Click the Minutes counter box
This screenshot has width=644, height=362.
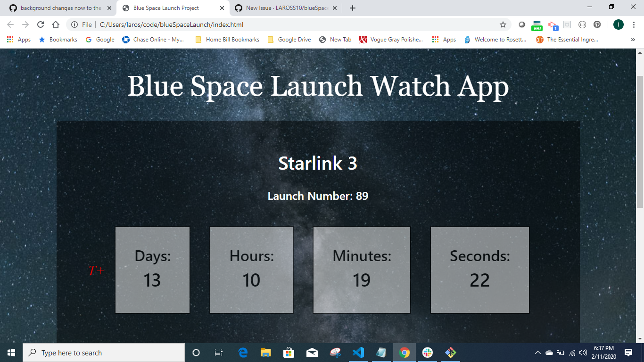point(362,270)
